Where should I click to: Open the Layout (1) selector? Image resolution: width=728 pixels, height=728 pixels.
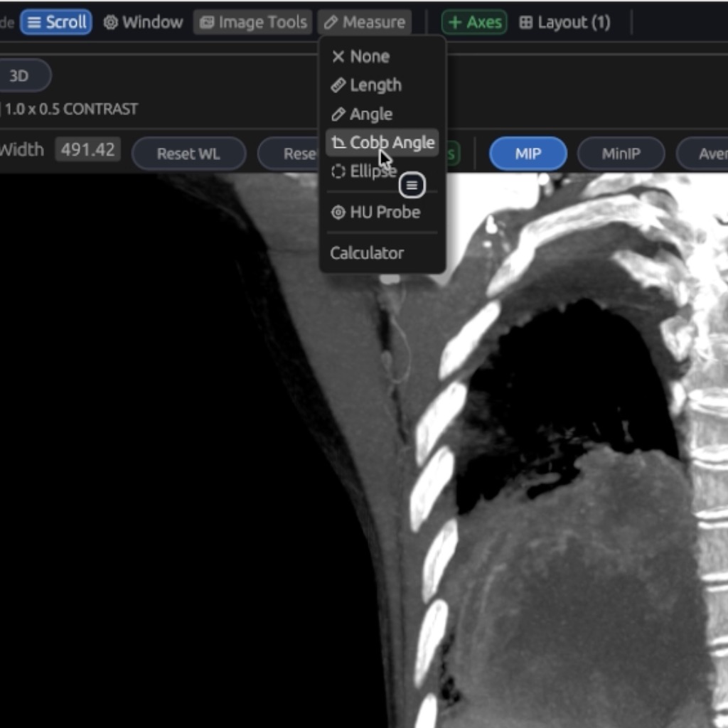564,22
